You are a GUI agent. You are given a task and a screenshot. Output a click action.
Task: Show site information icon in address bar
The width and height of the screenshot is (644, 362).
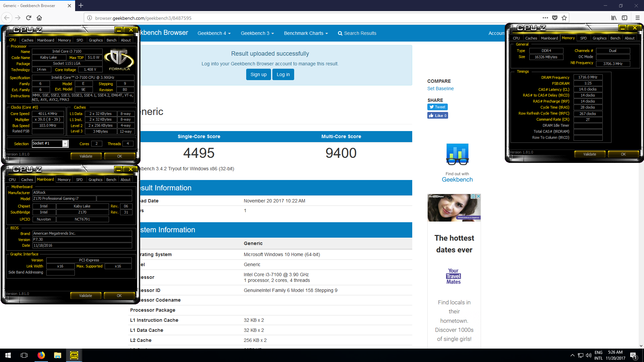[90, 18]
